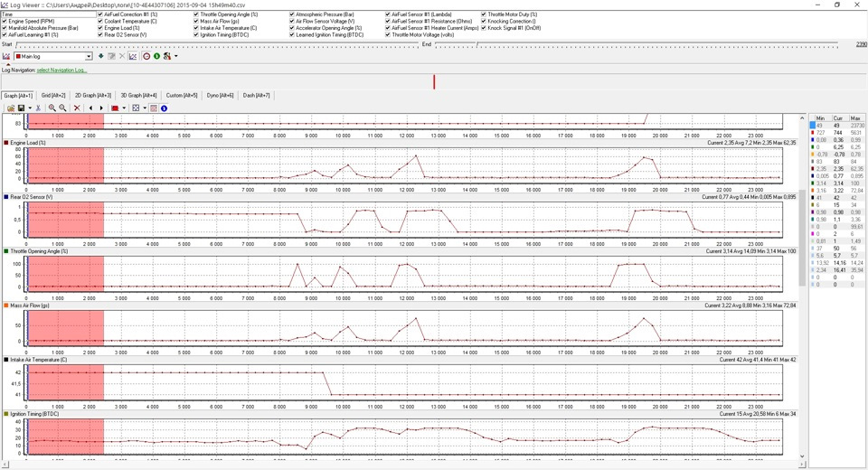Expand the save icon dropdown arrow
Screen dimensions: 868x470
pyautogui.click(x=31, y=108)
